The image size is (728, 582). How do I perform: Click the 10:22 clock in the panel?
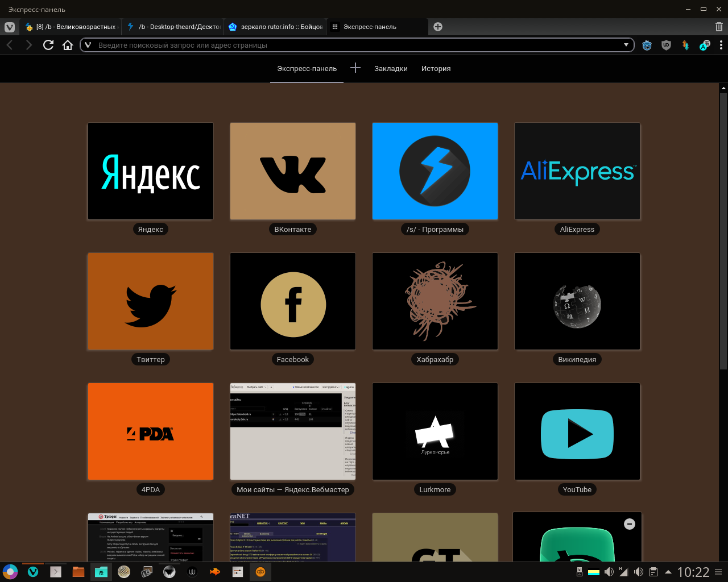[x=693, y=572]
